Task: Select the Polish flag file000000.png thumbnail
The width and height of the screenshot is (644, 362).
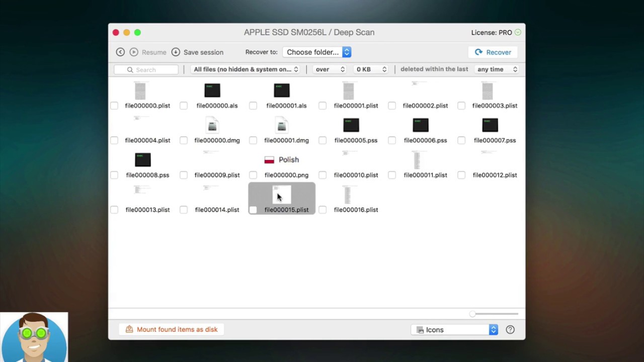Action: 282,160
